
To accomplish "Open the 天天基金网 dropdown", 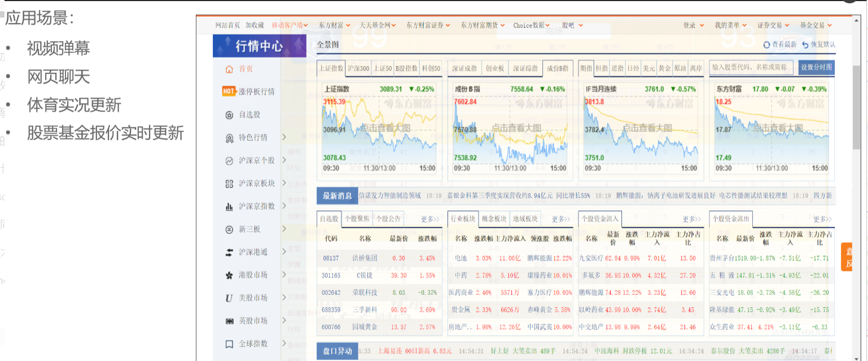I will pyautogui.click(x=378, y=25).
